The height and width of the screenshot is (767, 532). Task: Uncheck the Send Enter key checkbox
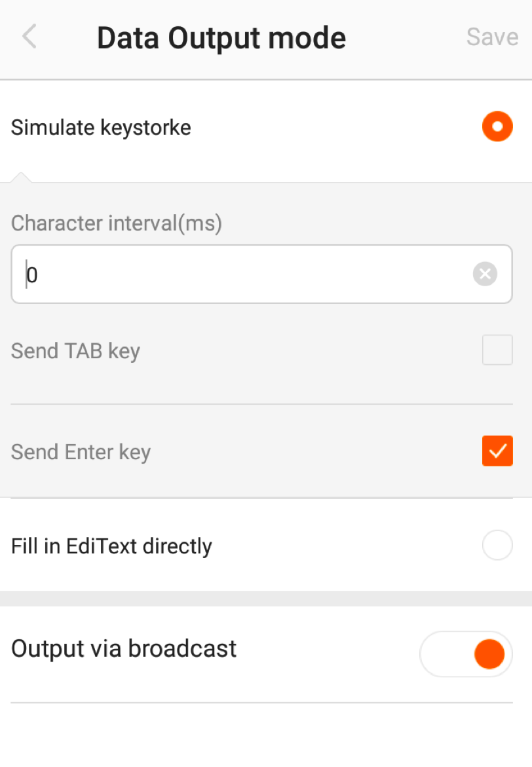(x=497, y=451)
